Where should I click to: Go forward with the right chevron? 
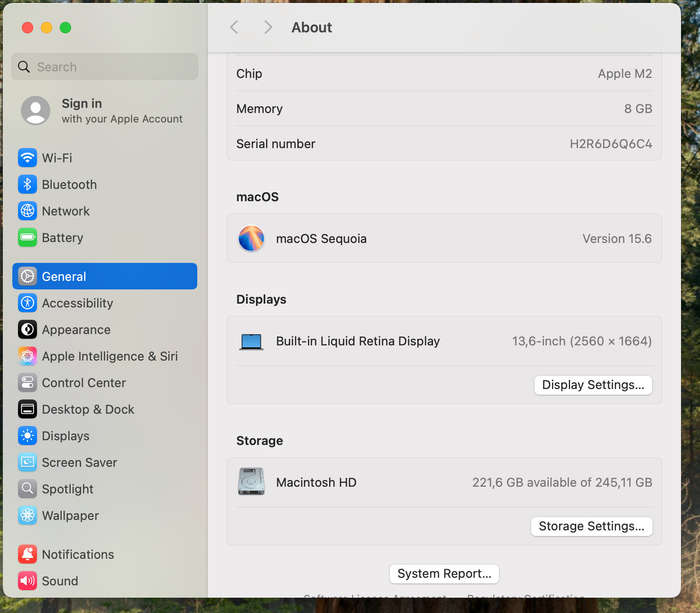pos(268,27)
